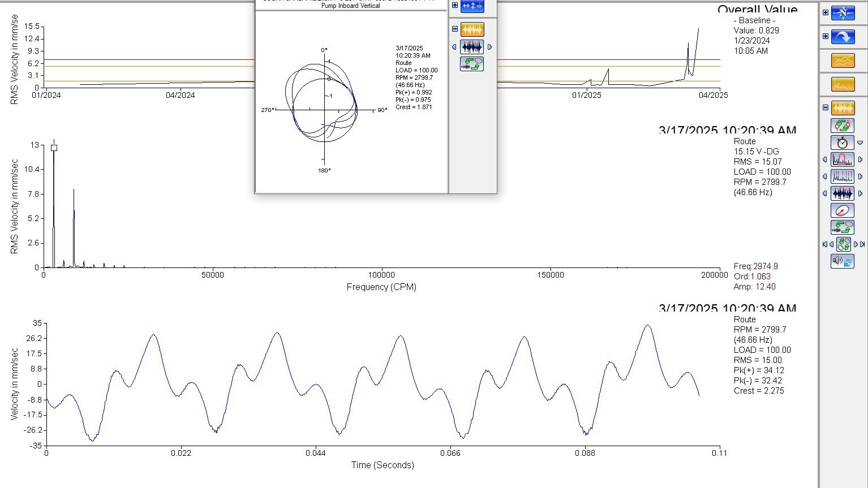Viewport: 868px width, 488px height.
Task: Go to next record arrow
Action: pyautogui.click(x=856, y=244)
